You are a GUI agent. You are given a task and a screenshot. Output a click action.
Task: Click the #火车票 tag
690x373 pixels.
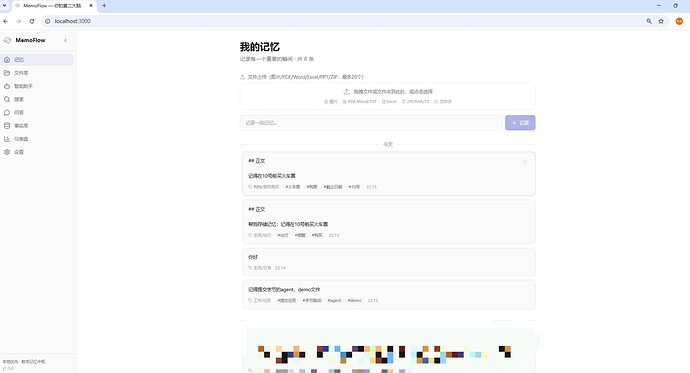[293, 187]
